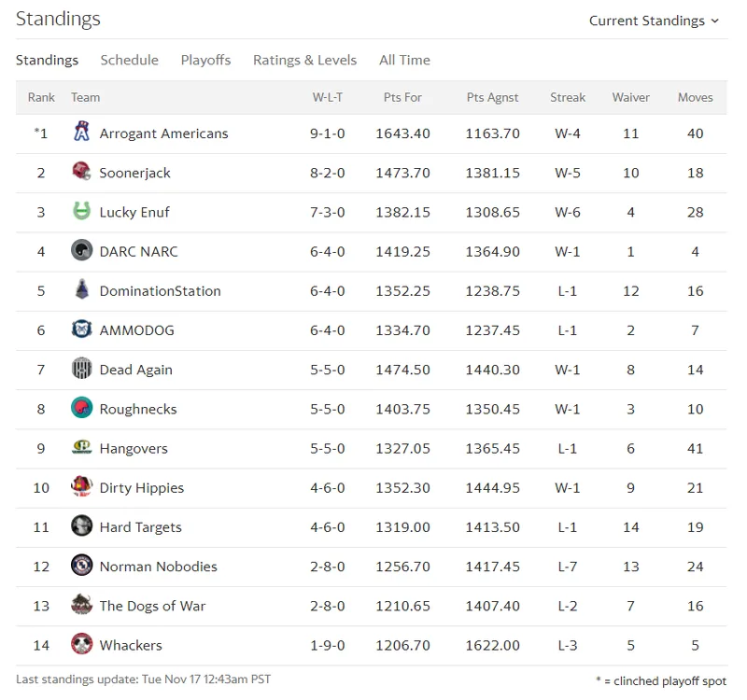Go to Ratings & Levels tab
Image resolution: width=747 pixels, height=700 pixels.
tap(305, 60)
